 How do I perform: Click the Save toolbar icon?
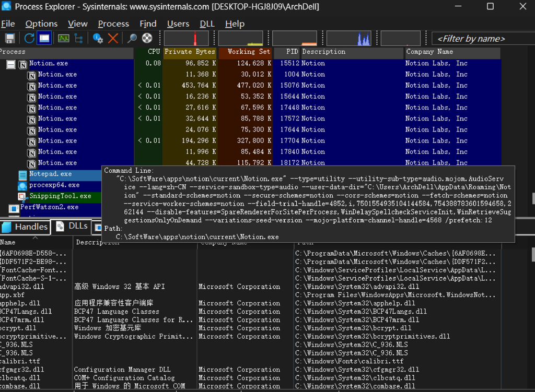[x=9, y=38]
